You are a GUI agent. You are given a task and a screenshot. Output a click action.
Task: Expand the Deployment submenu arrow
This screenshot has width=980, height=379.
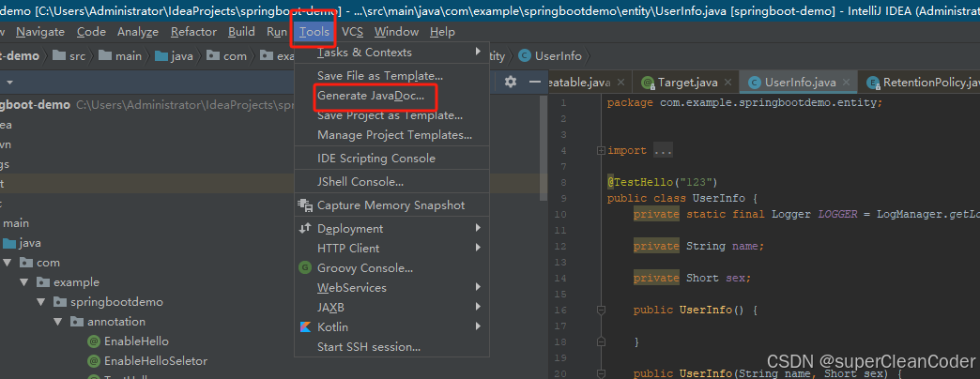pos(478,229)
